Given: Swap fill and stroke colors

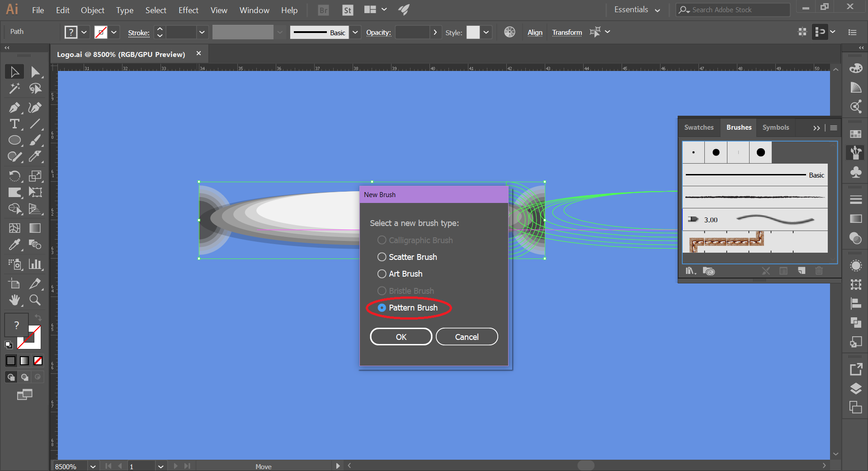Looking at the screenshot, I should (38, 317).
